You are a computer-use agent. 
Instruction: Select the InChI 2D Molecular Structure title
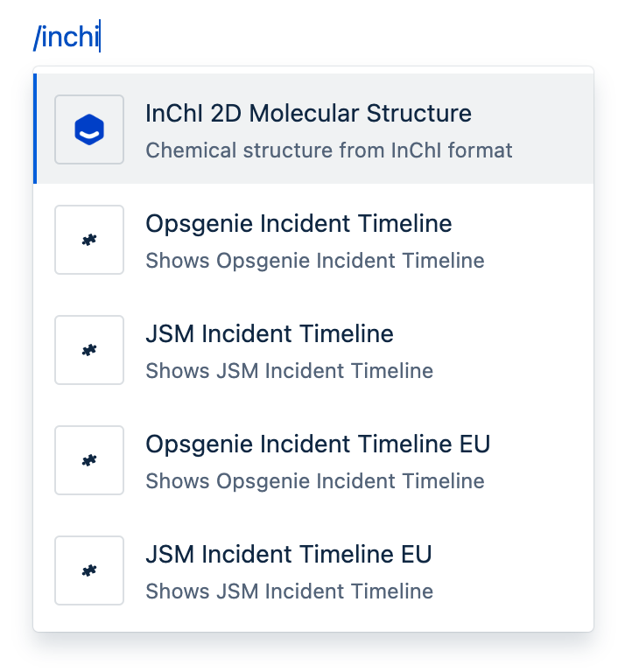point(308,114)
